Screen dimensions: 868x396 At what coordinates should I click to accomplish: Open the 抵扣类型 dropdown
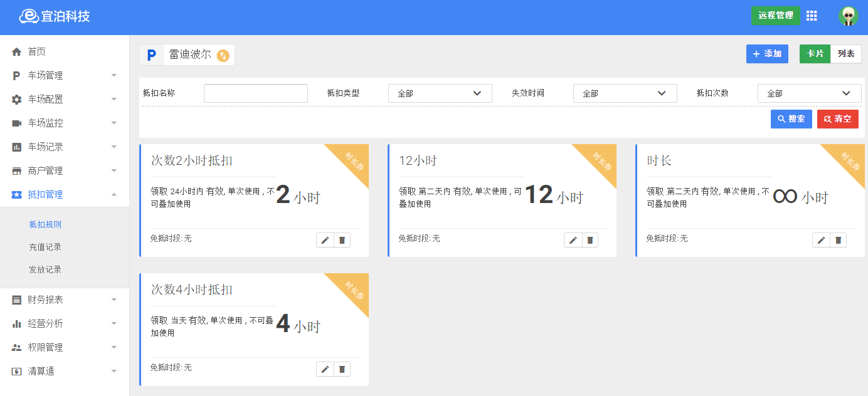click(440, 93)
